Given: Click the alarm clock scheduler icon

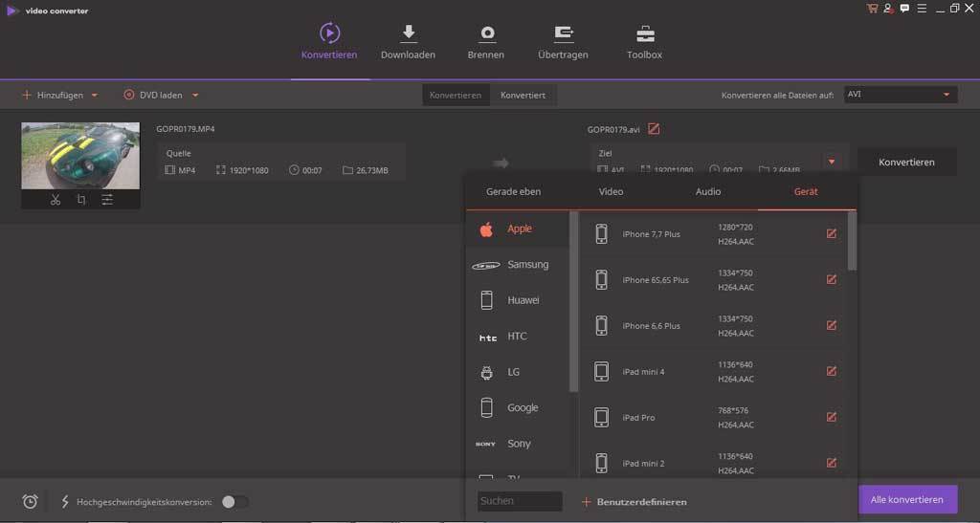Looking at the screenshot, I should (30, 502).
